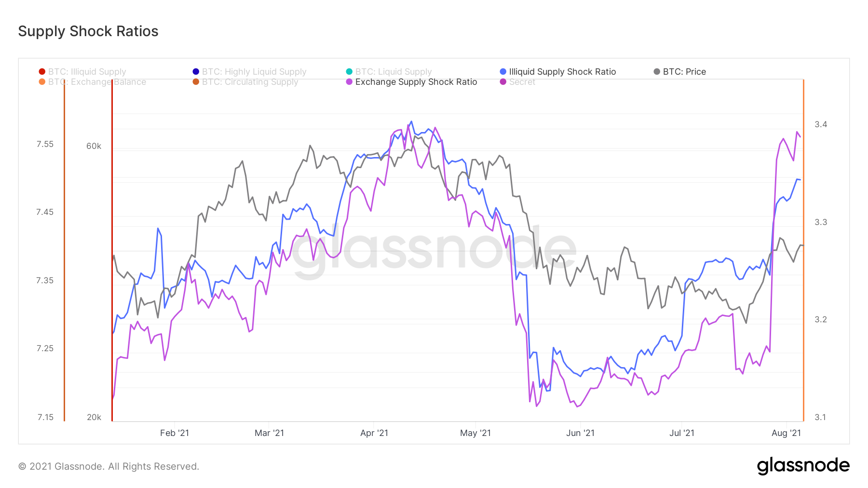Hide the Exchange Supply Shock Ratio label

(416, 82)
